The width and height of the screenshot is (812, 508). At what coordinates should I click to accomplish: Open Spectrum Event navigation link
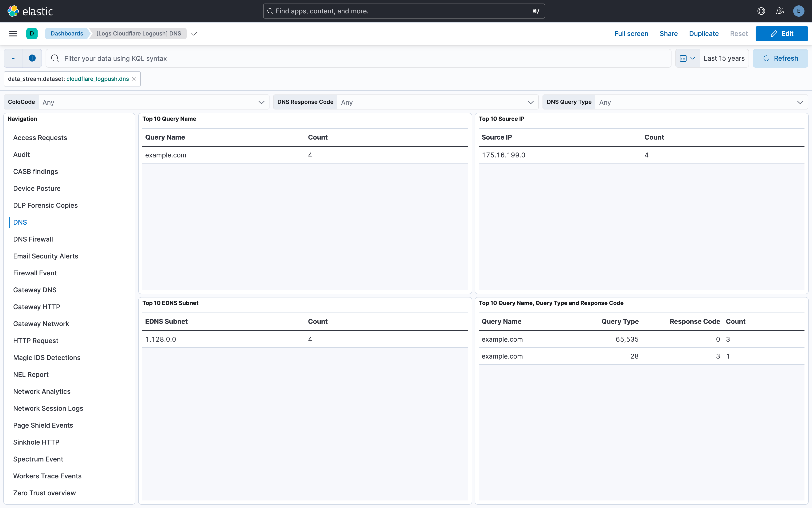click(38, 459)
